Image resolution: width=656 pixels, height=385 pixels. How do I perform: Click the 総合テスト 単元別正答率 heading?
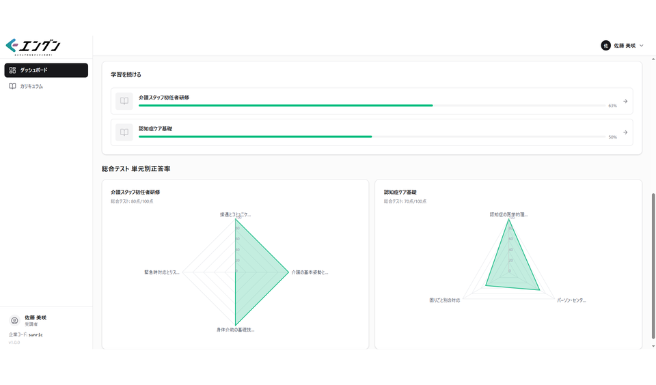click(x=136, y=169)
